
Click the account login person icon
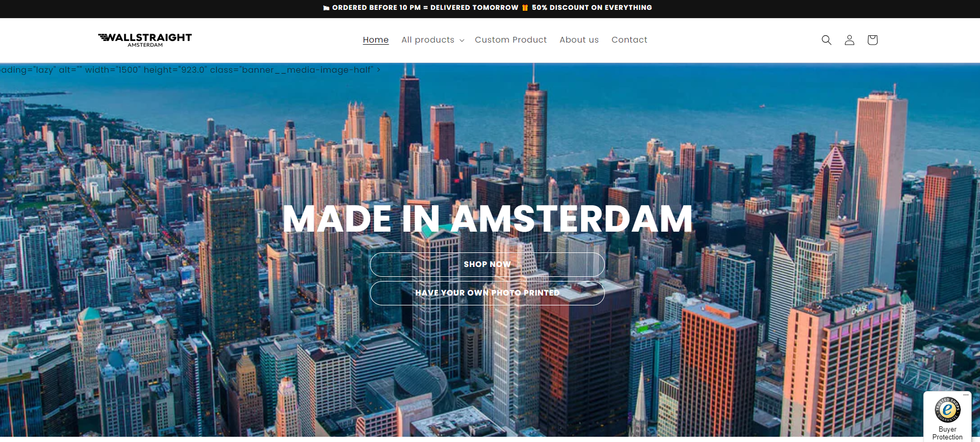pyautogui.click(x=849, y=40)
